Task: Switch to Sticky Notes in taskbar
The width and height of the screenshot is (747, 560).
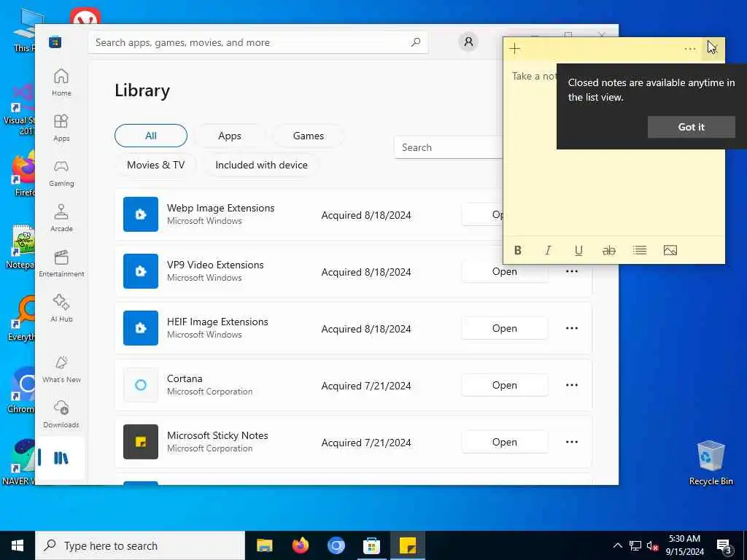Action: click(x=407, y=545)
